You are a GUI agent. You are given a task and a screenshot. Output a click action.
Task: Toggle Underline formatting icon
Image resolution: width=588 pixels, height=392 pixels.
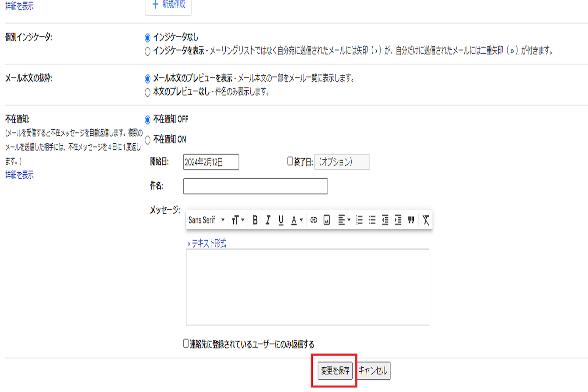(281, 220)
